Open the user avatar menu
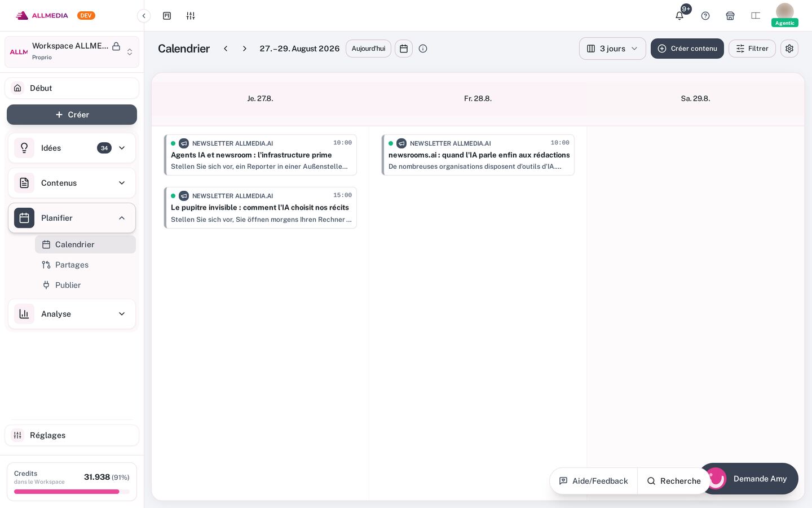Viewport: 812px width, 508px height. pyautogui.click(x=785, y=12)
